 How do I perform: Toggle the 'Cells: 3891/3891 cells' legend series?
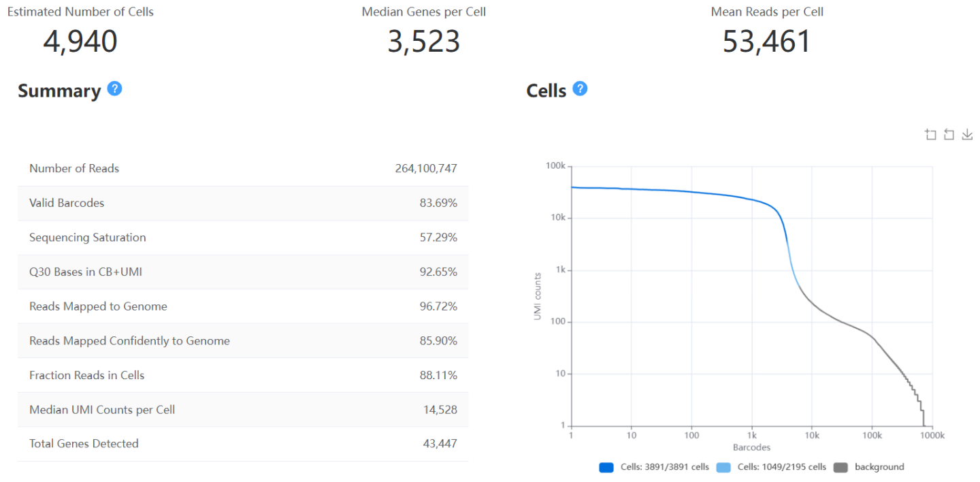pos(654,467)
